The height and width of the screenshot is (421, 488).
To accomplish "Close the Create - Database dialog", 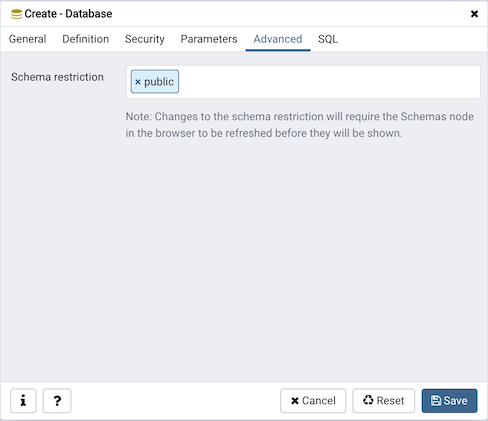I will (x=474, y=14).
